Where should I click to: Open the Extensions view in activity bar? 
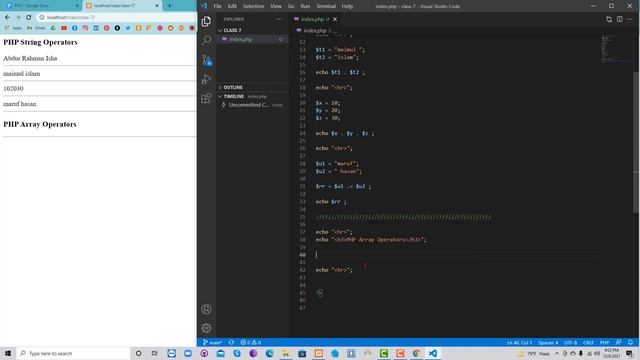(x=207, y=98)
